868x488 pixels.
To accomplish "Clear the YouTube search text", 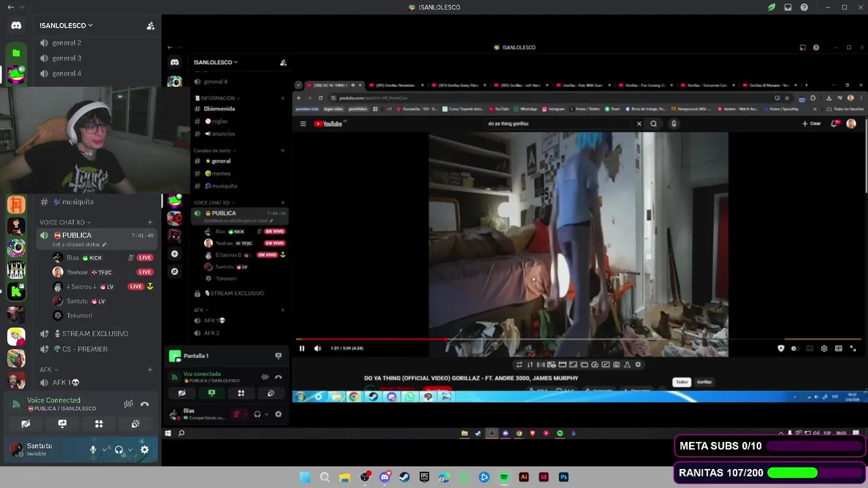I will 639,124.
